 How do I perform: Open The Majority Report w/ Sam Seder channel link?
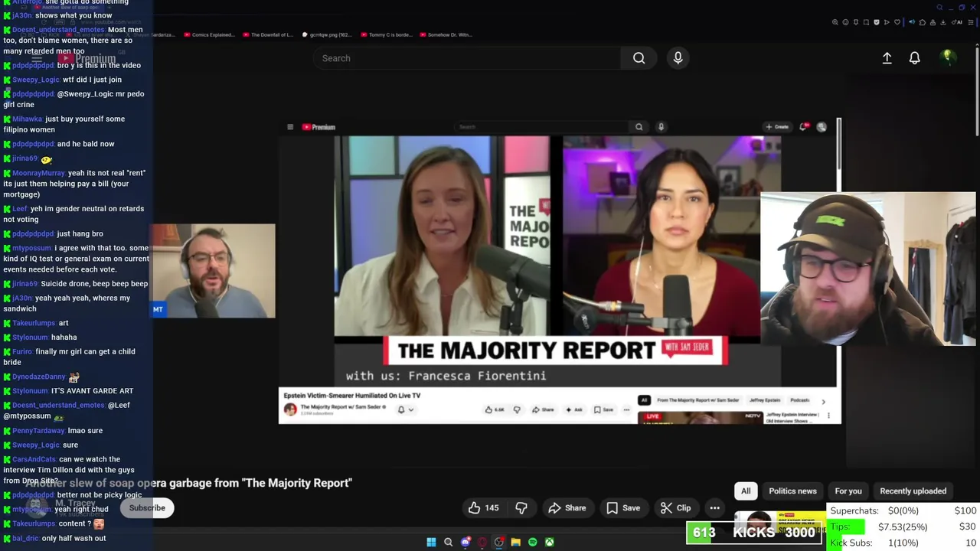click(341, 406)
